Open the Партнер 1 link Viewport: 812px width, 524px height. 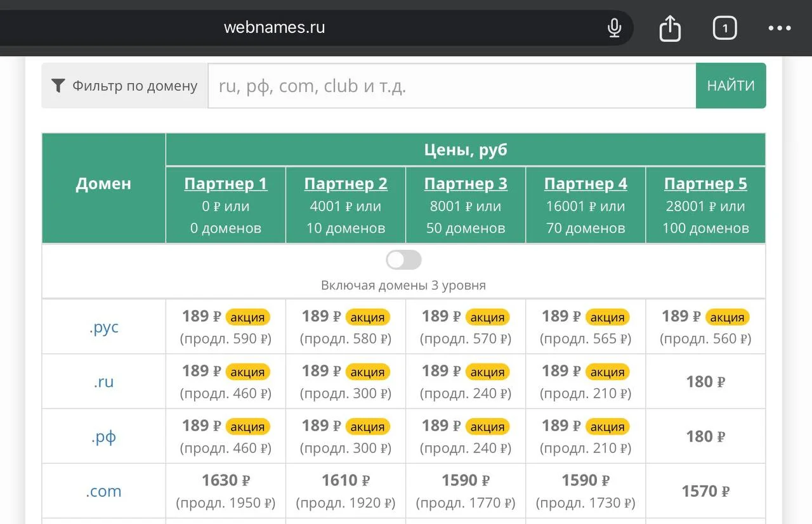coord(226,184)
